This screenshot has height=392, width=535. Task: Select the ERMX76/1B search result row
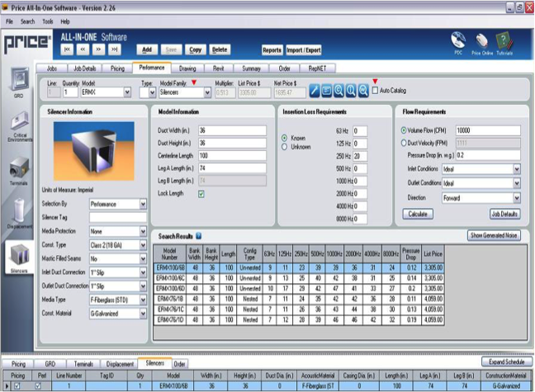pyautogui.click(x=299, y=300)
